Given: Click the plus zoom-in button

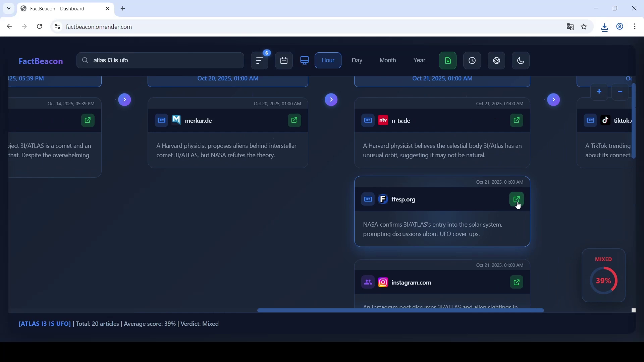Looking at the screenshot, I should pos(599,92).
